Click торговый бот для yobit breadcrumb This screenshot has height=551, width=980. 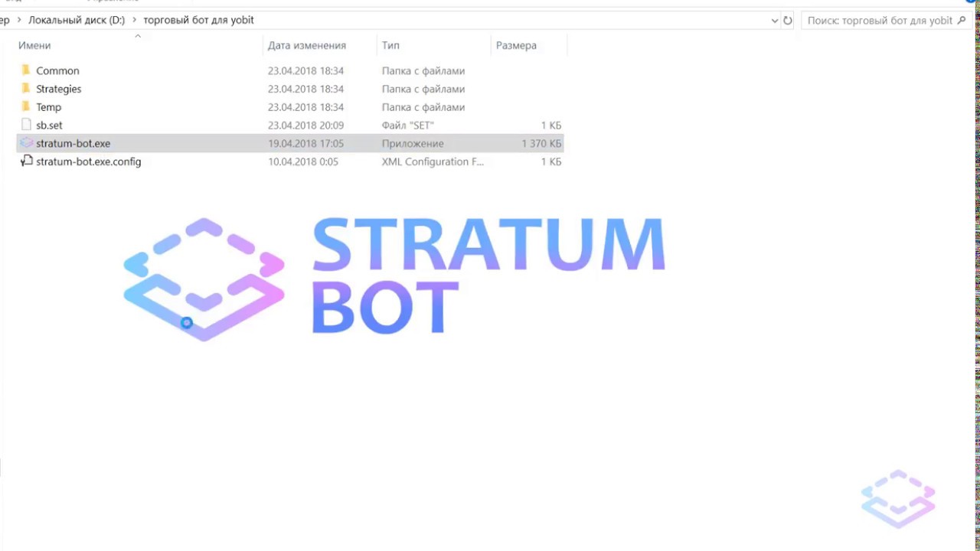(198, 21)
